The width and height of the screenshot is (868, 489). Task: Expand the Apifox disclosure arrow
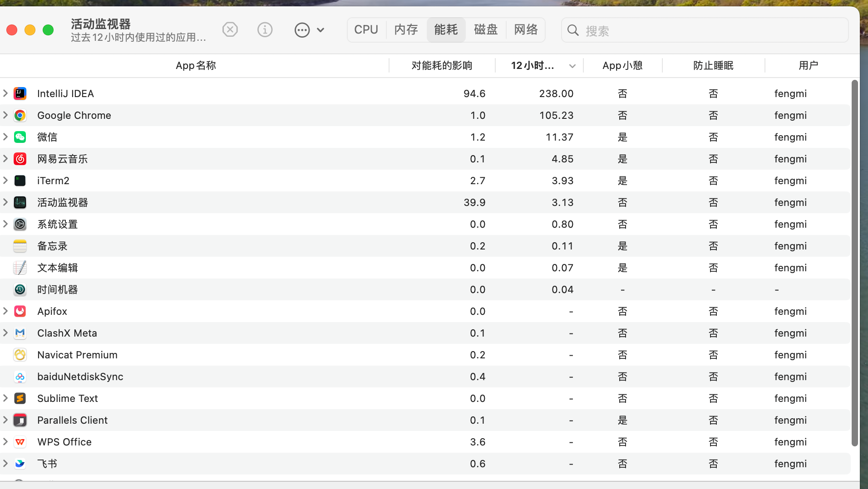[x=5, y=311]
